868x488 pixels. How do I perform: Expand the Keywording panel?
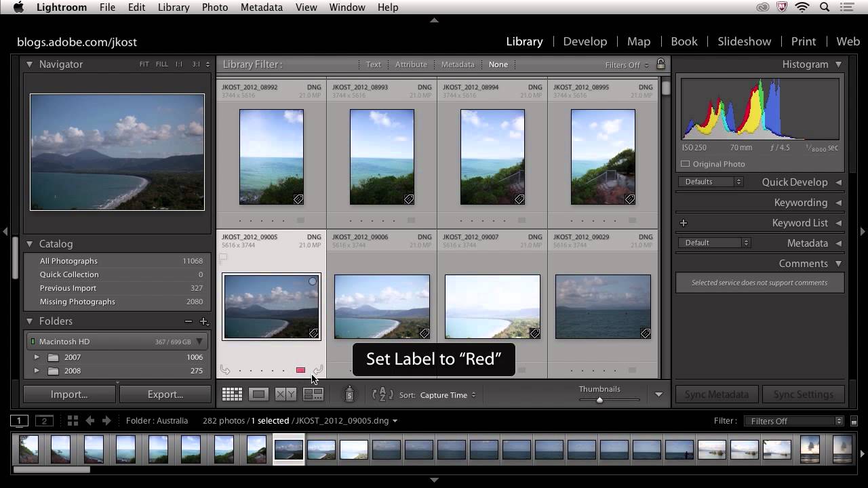click(838, 203)
